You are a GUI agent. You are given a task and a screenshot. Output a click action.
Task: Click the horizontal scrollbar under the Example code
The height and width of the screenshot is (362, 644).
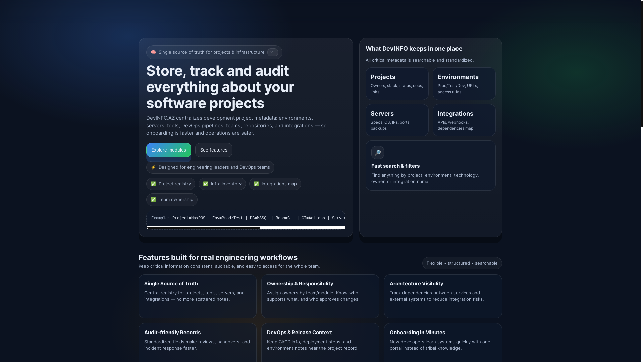click(x=246, y=228)
